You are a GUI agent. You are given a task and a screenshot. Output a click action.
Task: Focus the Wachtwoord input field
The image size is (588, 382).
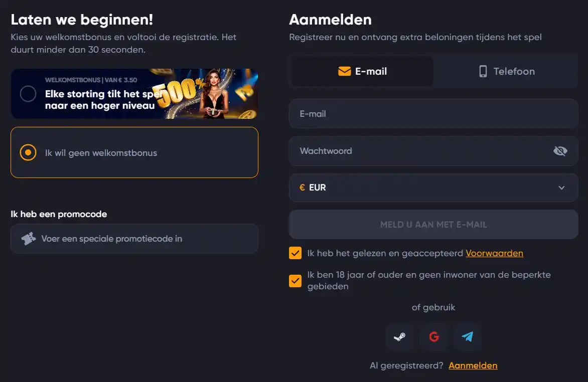pos(421,151)
